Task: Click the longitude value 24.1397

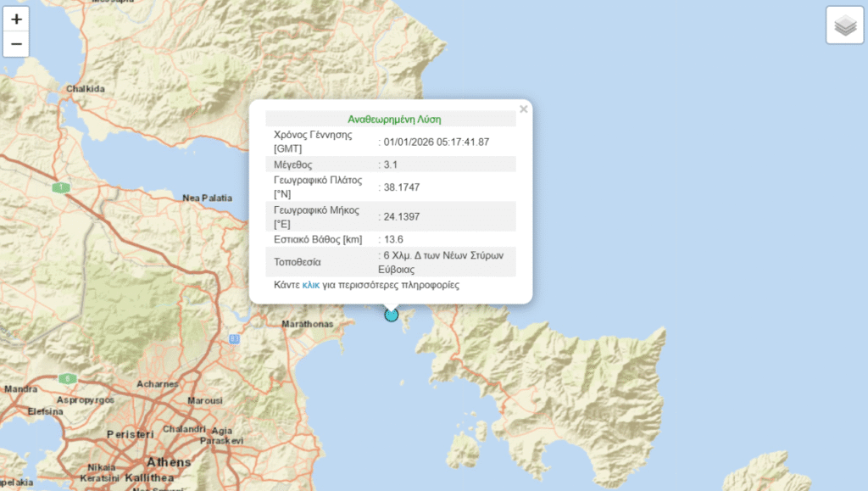Action: 401,217
